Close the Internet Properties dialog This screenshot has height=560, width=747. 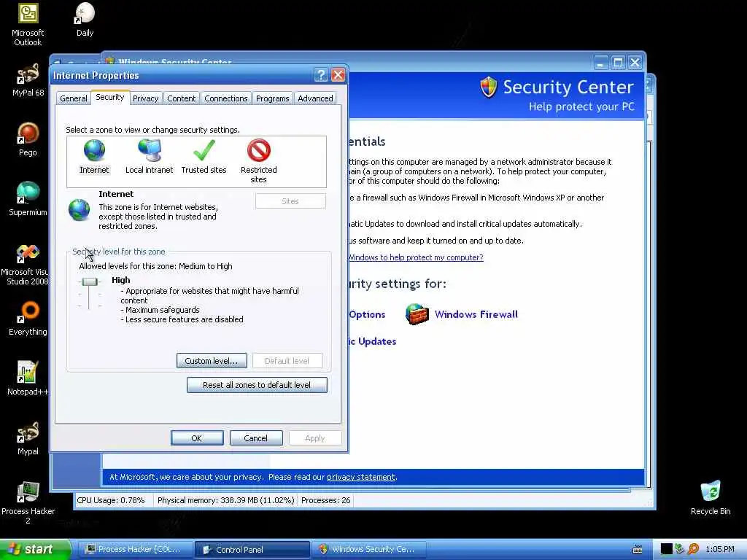point(338,75)
